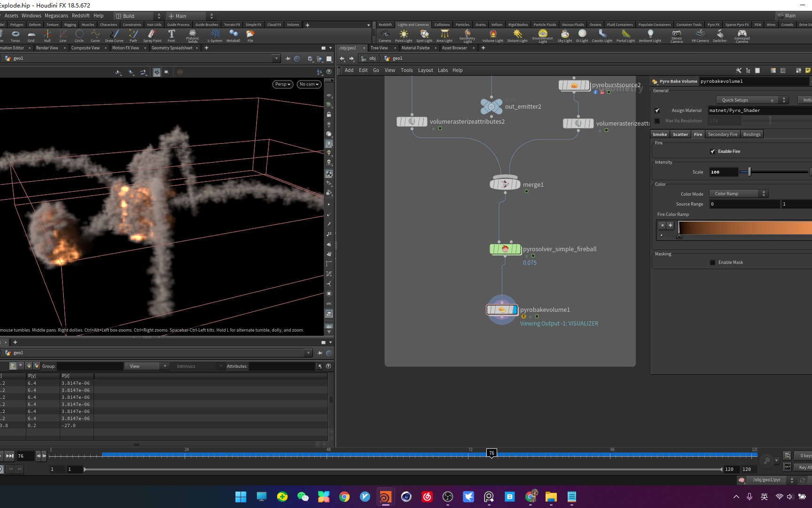Open the Color Mode dropdown

coord(739,194)
